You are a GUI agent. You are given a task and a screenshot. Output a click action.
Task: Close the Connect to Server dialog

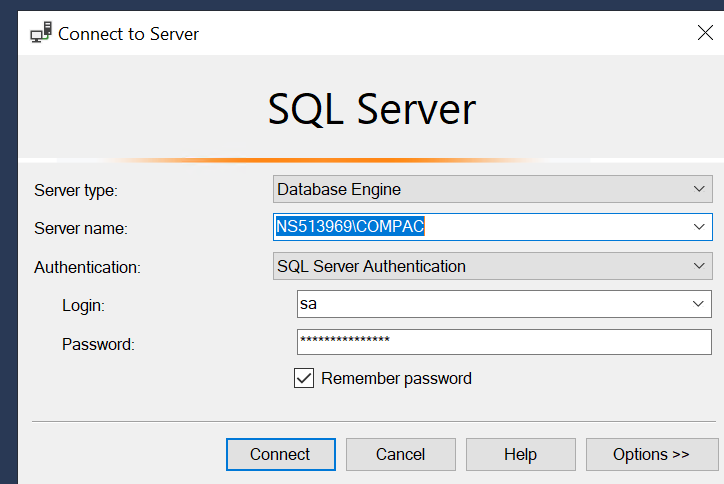click(705, 33)
